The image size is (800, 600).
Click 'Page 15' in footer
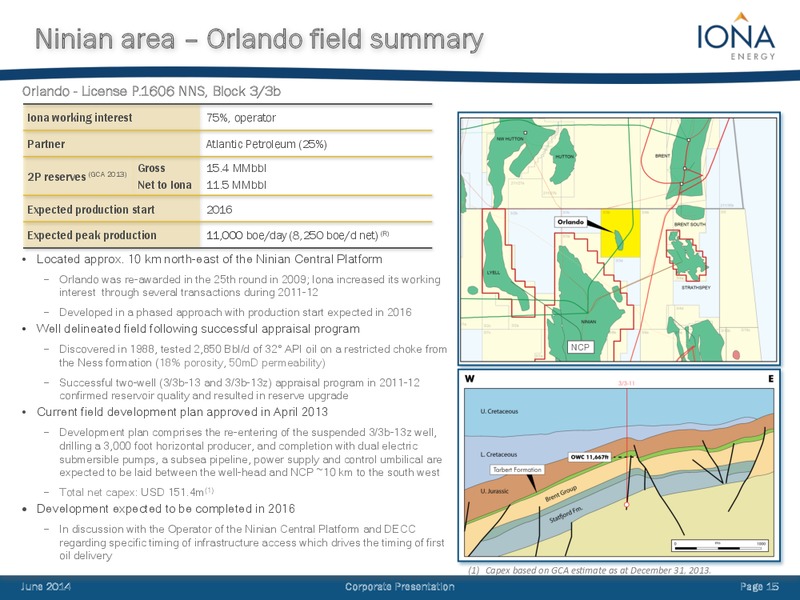[x=760, y=587]
